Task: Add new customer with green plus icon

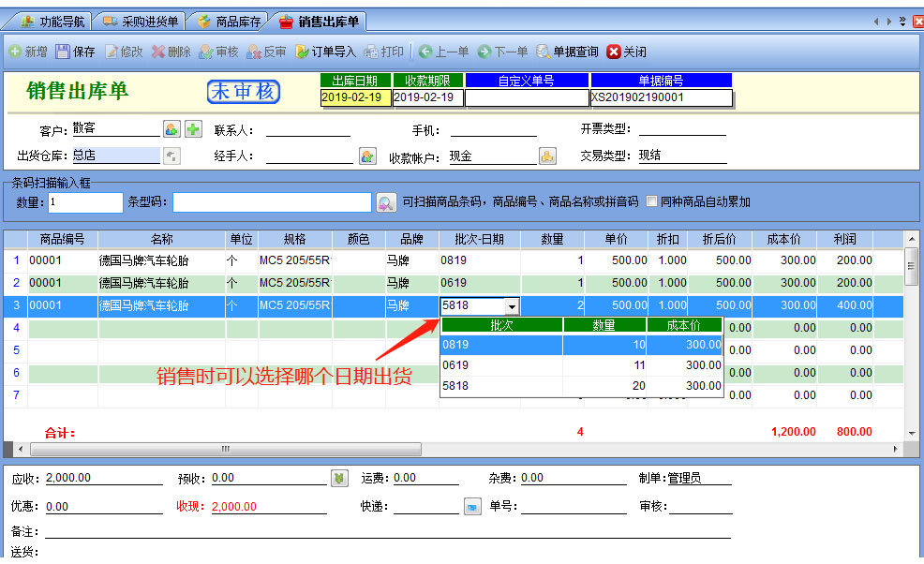Action: [192, 129]
